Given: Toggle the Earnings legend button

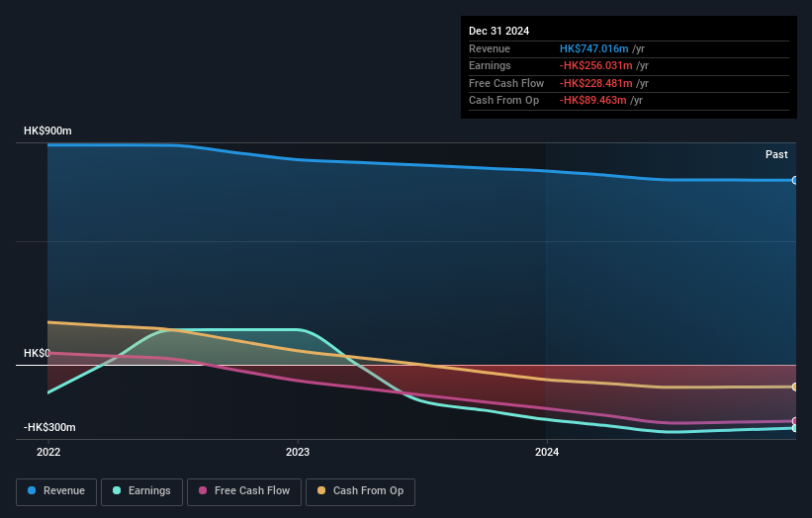Looking at the screenshot, I should coord(141,491).
